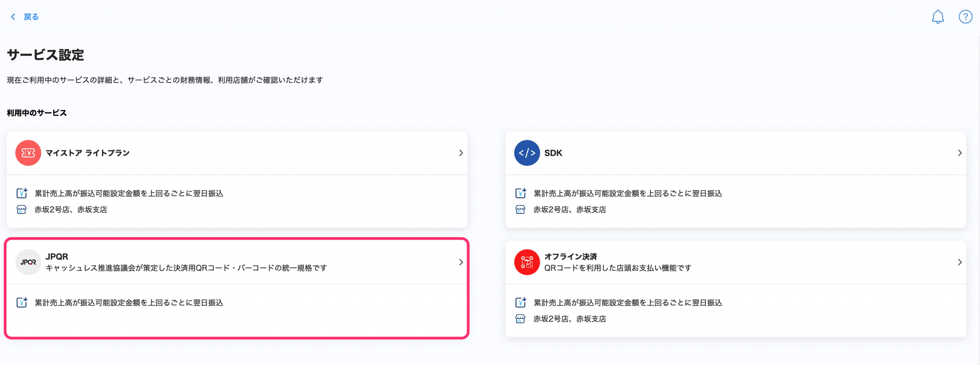
Task: Select the JPQR service title
Action: click(x=57, y=256)
